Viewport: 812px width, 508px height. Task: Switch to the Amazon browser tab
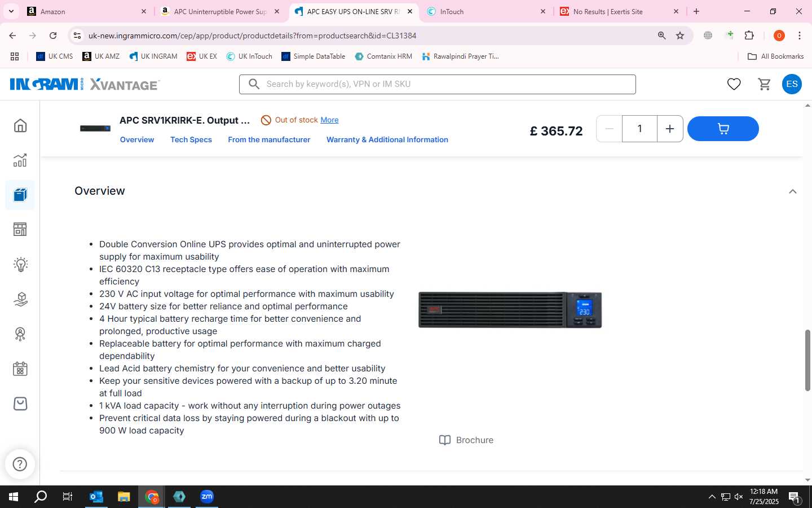click(86, 11)
